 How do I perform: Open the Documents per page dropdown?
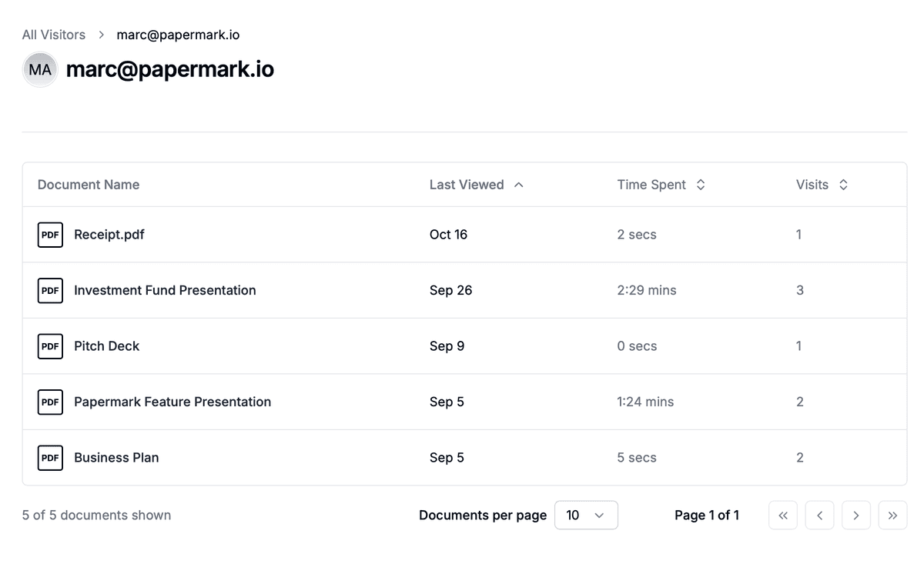pyautogui.click(x=585, y=516)
